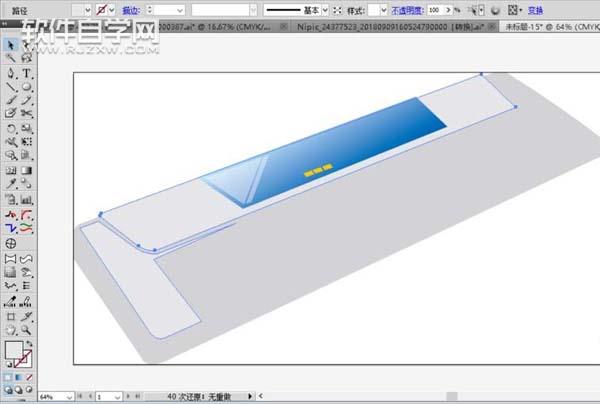Expand the opacity slider arrow
The image size is (600, 404).
tap(448, 10)
